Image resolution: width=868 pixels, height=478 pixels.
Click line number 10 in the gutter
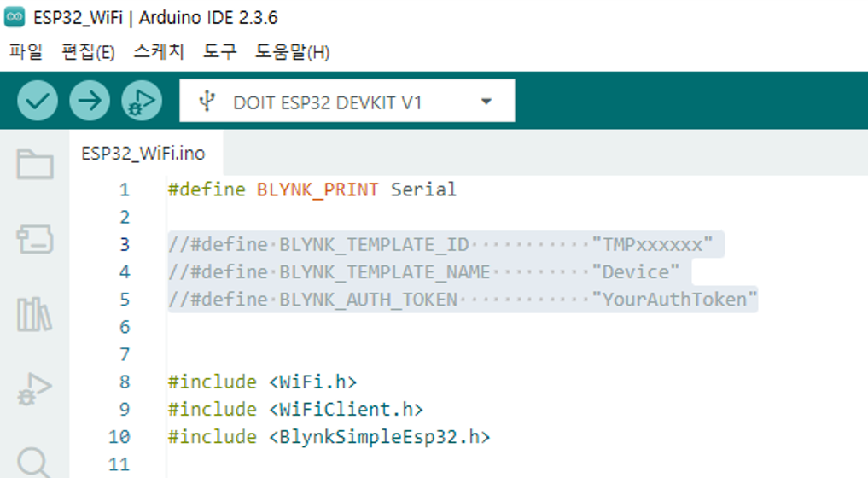(119, 437)
